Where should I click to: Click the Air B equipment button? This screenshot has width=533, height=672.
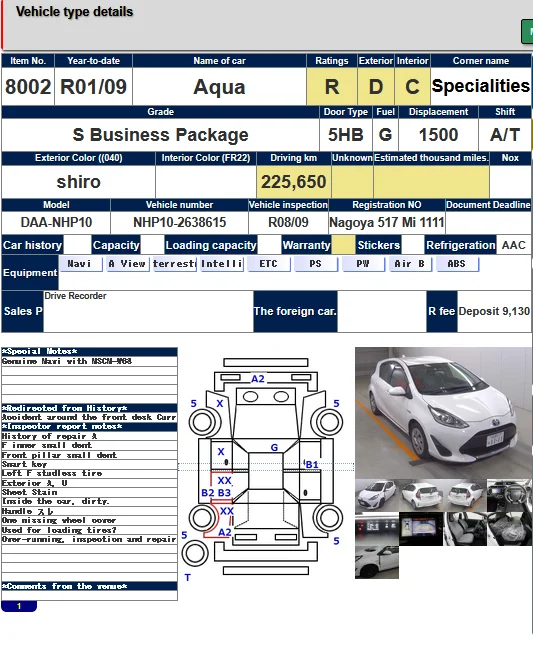click(410, 264)
